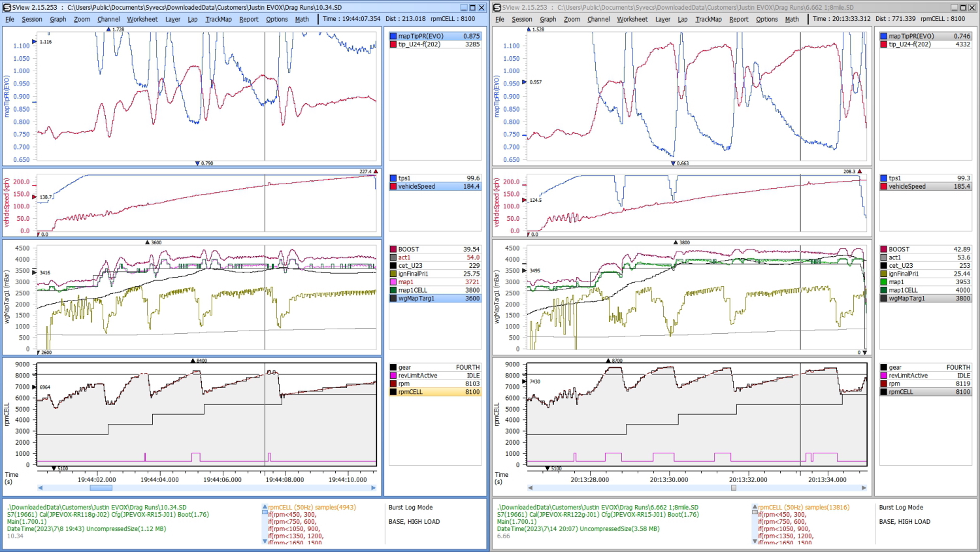980x552 pixels.
Task: Click the 5100 lower range marker in right rpm graph
Action: point(547,468)
